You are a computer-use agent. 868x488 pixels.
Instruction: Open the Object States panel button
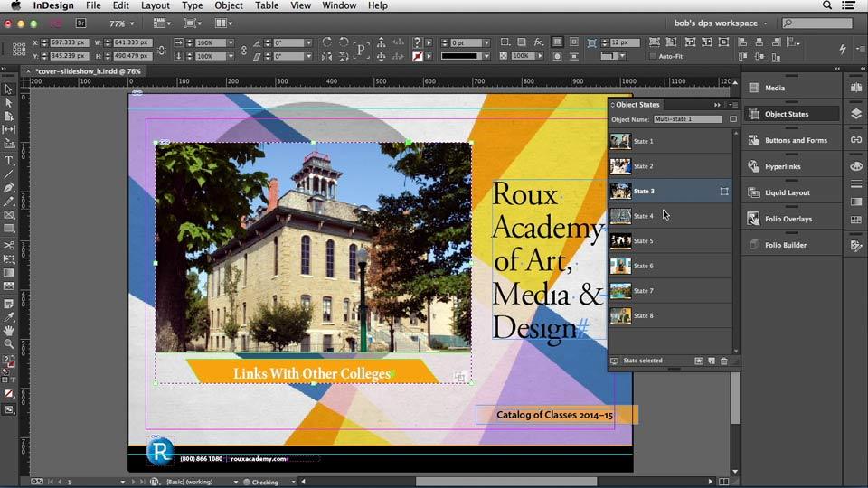(x=792, y=114)
